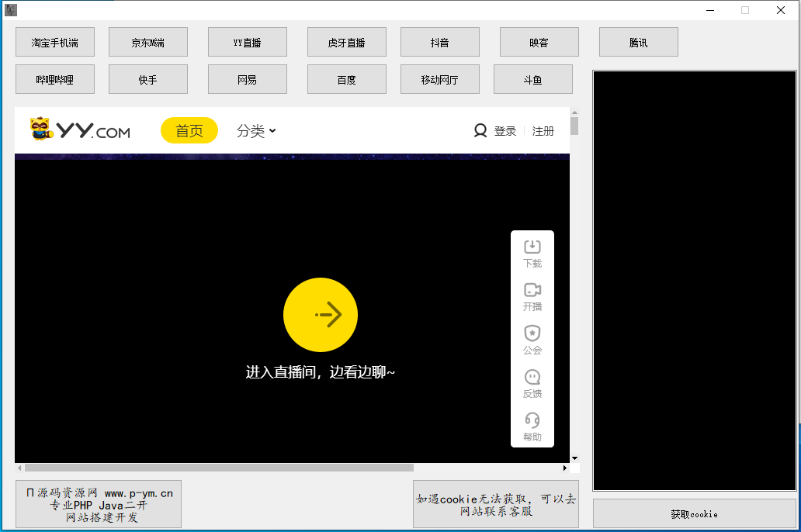This screenshot has height=532, width=801.
Task: Click the black cookie output box
Action: [x=695, y=281]
